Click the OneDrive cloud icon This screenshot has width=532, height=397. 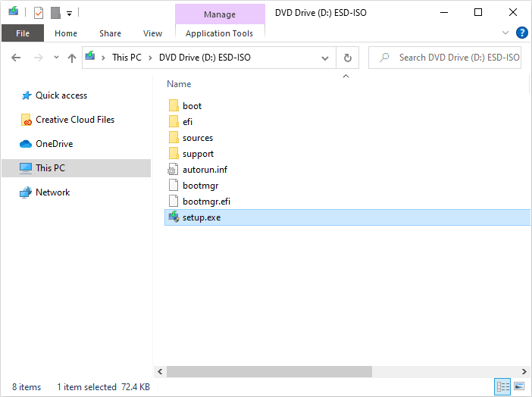26,144
